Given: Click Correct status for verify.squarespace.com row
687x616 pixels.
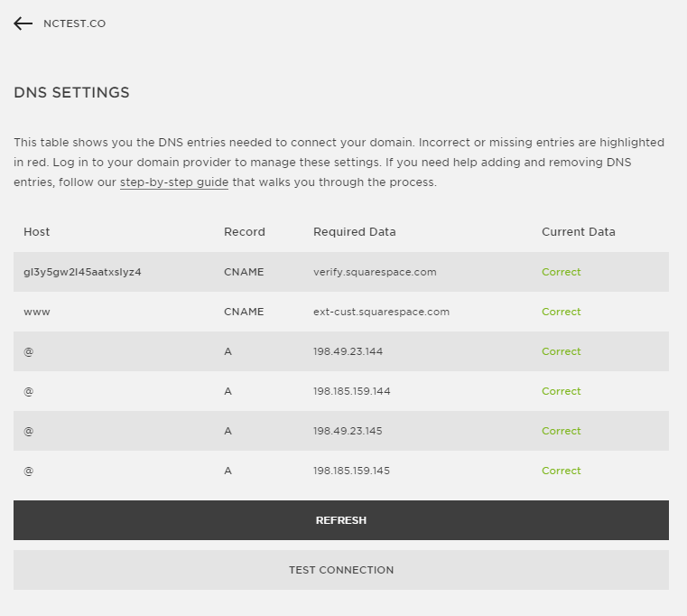Looking at the screenshot, I should (562, 272).
